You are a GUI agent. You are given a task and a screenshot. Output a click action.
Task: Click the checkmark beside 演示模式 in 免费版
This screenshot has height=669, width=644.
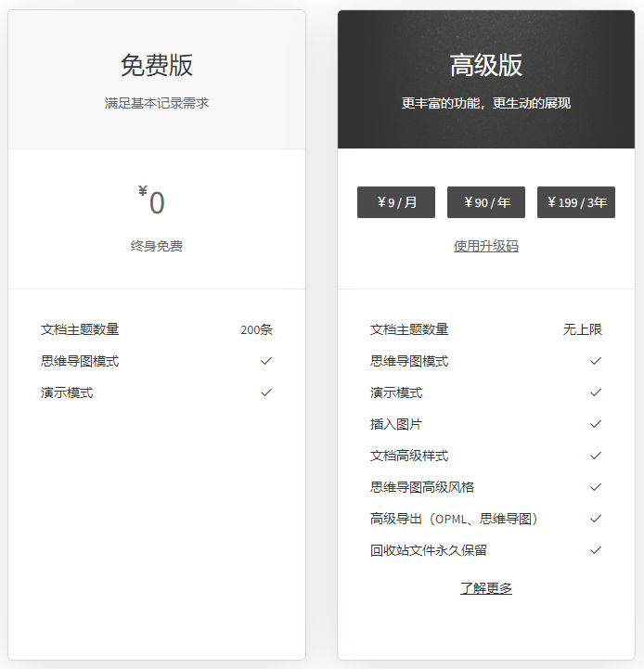coord(266,392)
